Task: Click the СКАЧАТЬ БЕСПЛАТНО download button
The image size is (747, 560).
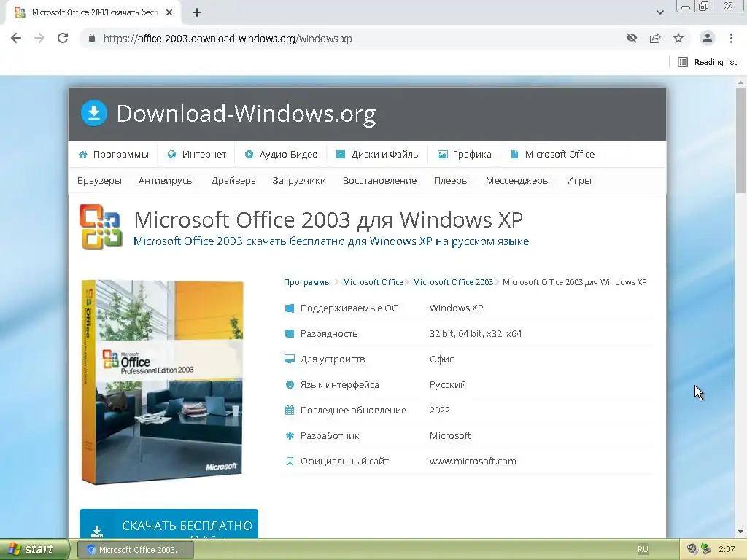Action: pyautogui.click(x=169, y=524)
